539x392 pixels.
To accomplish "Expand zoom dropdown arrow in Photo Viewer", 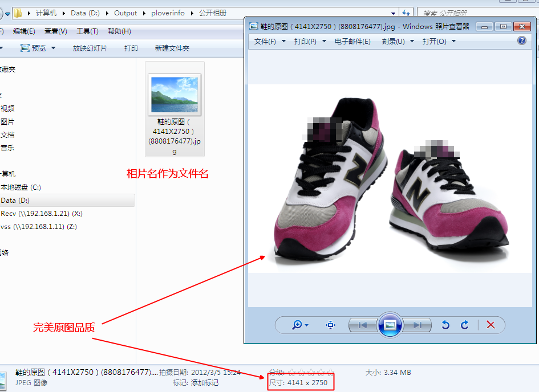I will click(x=306, y=325).
